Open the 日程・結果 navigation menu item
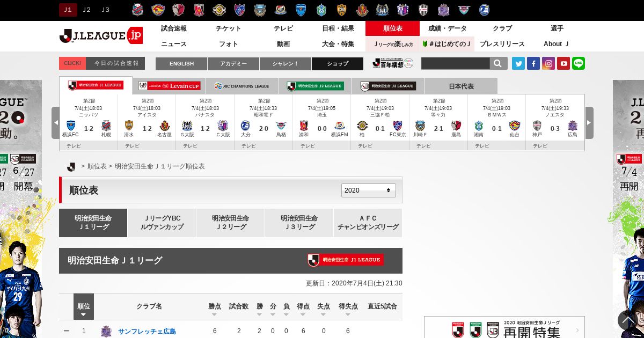This screenshot has height=338, width=644. click(338, 28)
